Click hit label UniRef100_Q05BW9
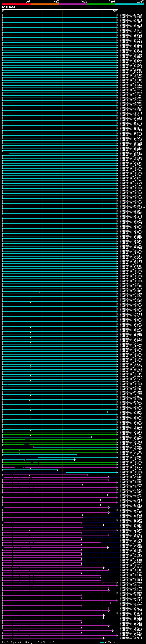Screen dimensions: 146x644 131,412
